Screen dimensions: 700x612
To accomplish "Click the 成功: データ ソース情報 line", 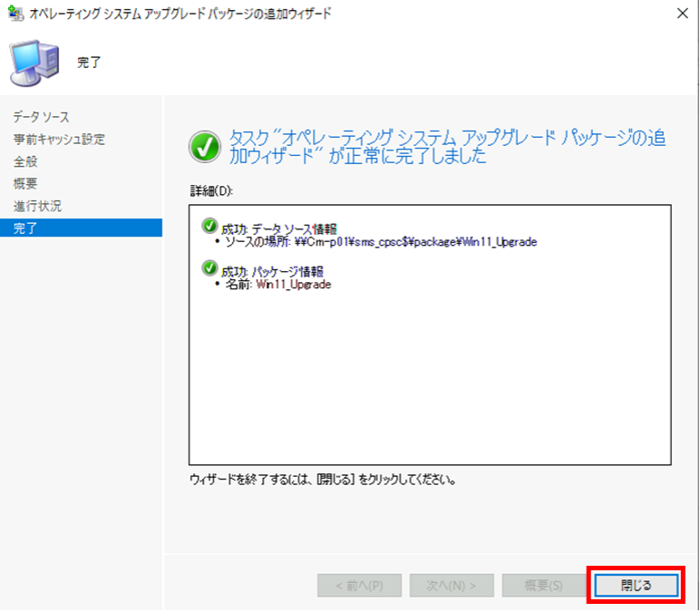I will 279,229.
